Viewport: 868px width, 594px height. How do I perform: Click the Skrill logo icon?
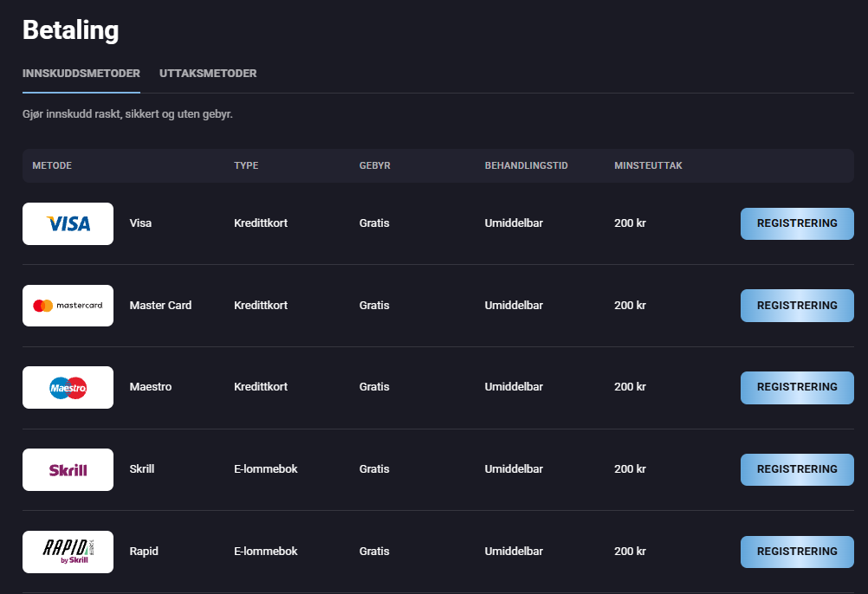(68, 469)
